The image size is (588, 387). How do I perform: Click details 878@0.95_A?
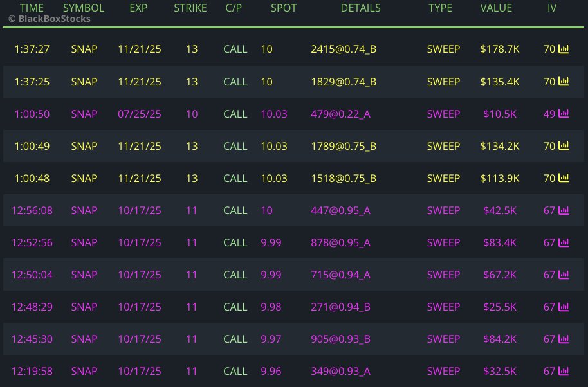coord(340,242)
